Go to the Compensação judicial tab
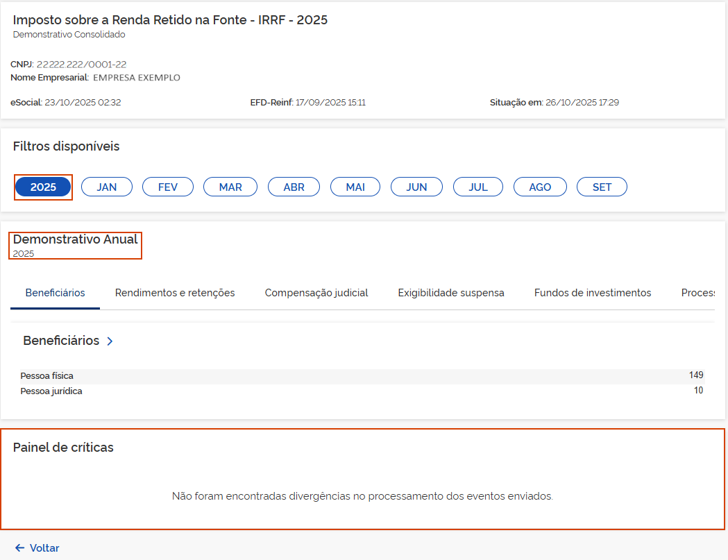Viewport: 728px width, 560px height. (x=316, y=293)
